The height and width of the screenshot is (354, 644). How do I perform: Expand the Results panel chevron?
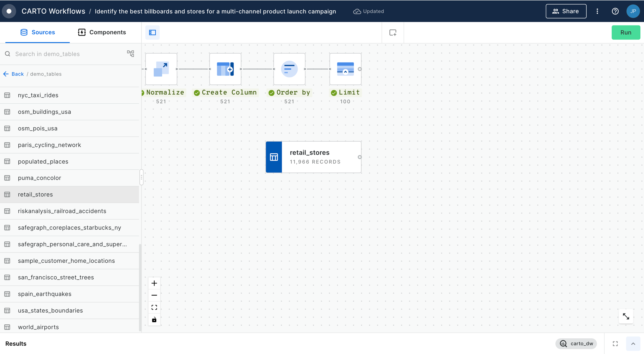coord(633,344)
